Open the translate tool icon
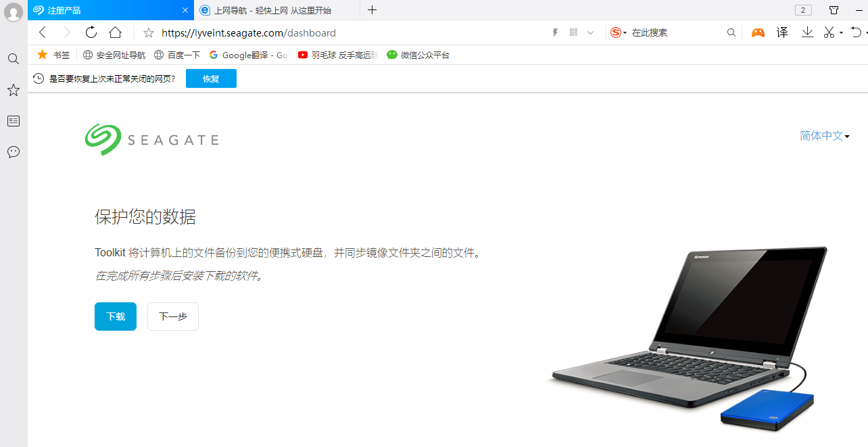868x447 pixels. pyautogui.click(x=782, y=32)
